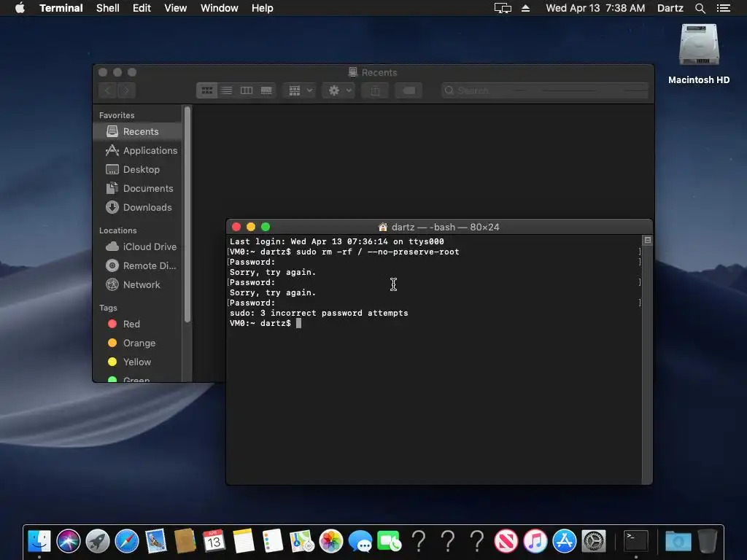The height and width of the screenshot is (560, 747).
Task: Click the Dartz user name in menu bar
Action: 670,8
